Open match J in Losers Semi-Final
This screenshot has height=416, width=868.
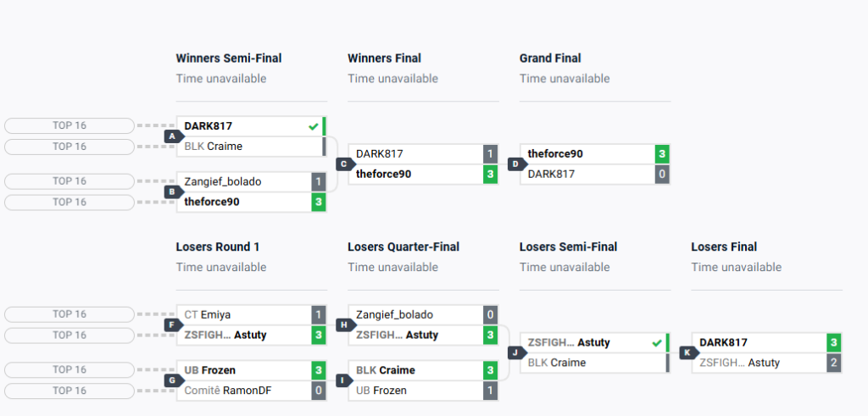(x=515, y=352)
